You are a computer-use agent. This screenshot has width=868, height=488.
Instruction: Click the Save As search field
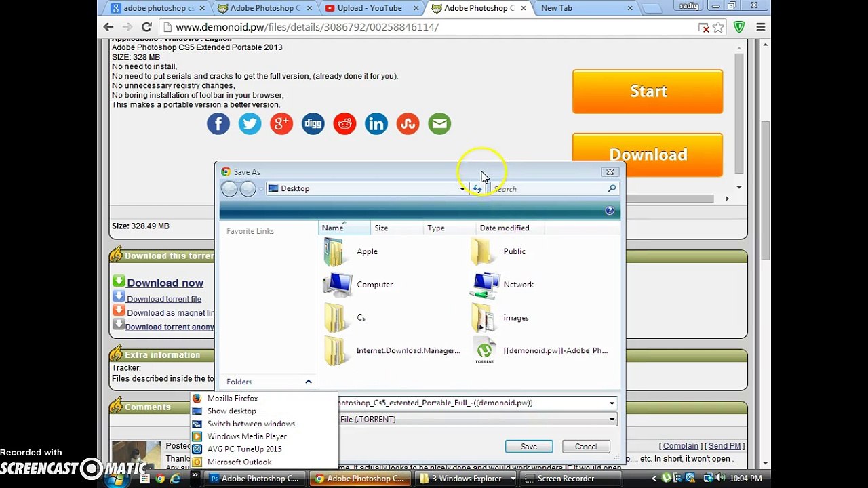pyautogui.click(x=549, y=189)
